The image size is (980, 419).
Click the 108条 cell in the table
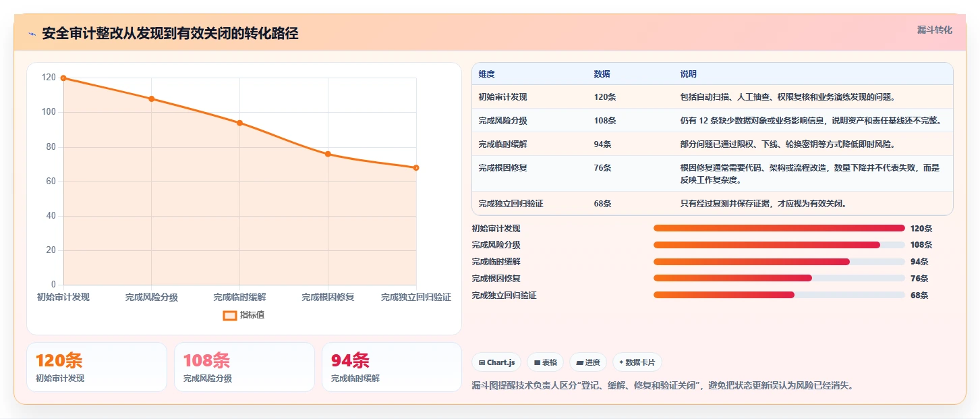605,121
